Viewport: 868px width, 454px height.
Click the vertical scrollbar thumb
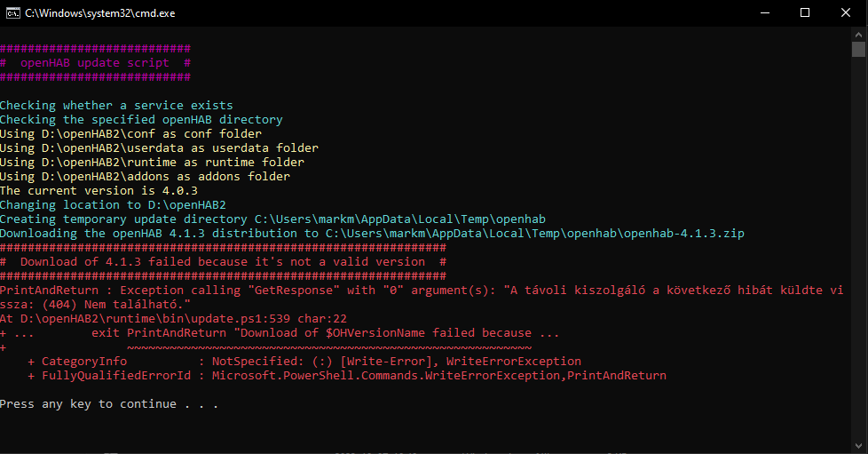pyautogui.click(x=858, y=49)
